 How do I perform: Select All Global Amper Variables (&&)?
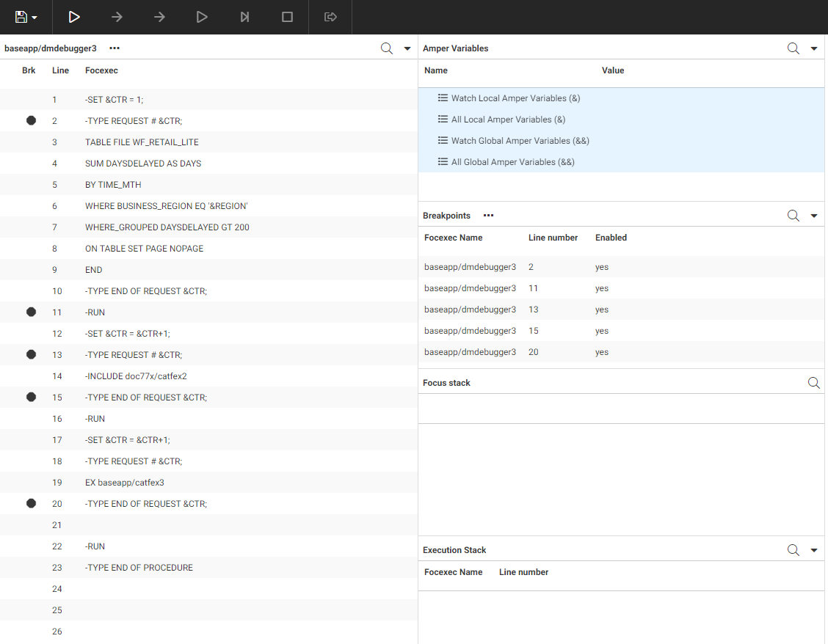[x=512, y=162]
